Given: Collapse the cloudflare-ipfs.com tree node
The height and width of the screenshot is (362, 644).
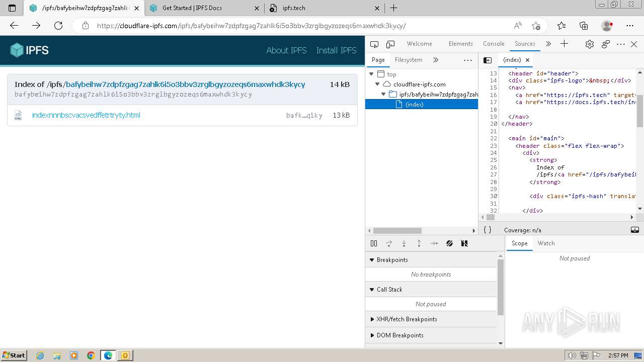Looking at the screenshot, I should point(377,84).
